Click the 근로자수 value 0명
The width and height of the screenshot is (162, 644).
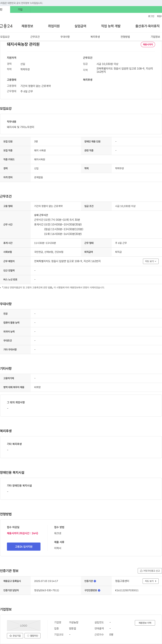[111, 635]
